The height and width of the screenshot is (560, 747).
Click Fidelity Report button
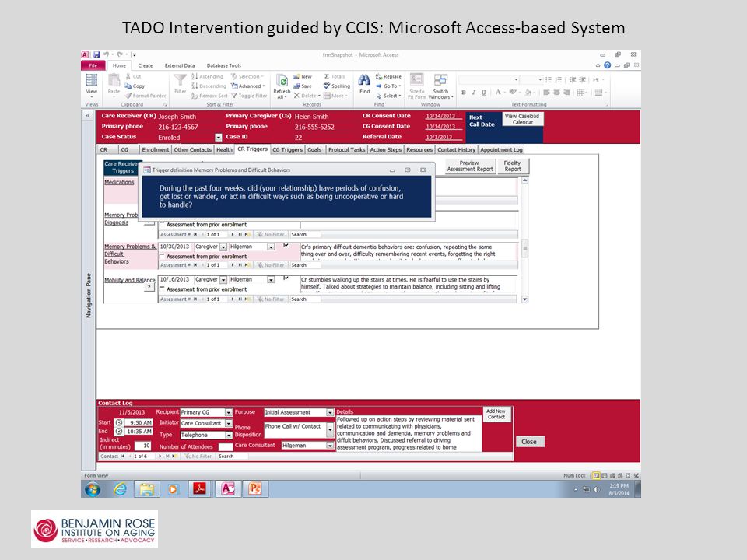click(x=513, y=166)
